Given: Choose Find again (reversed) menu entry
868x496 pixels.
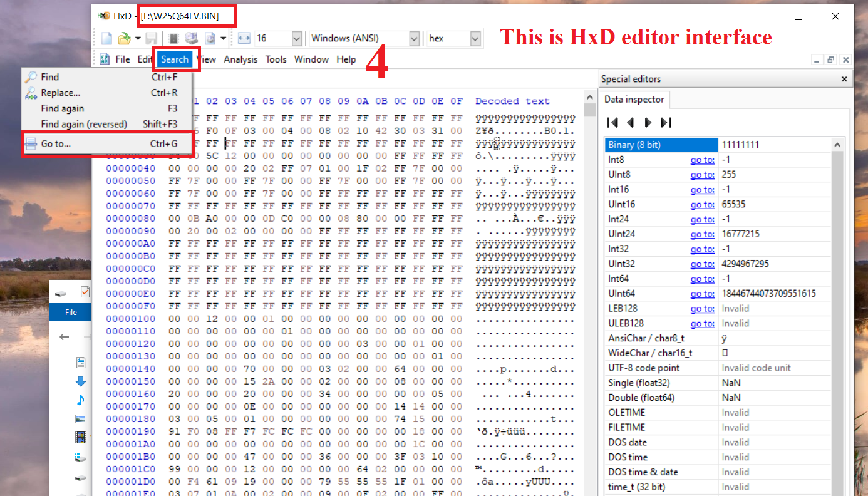Looking at the screenshot, I should coord(106,124).
